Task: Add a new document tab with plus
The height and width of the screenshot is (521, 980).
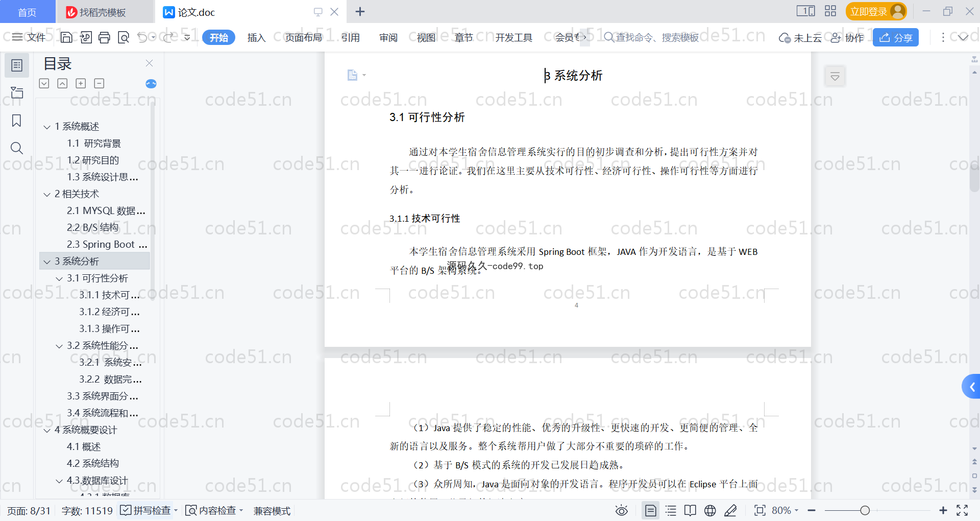Action: tap(360, 11)
